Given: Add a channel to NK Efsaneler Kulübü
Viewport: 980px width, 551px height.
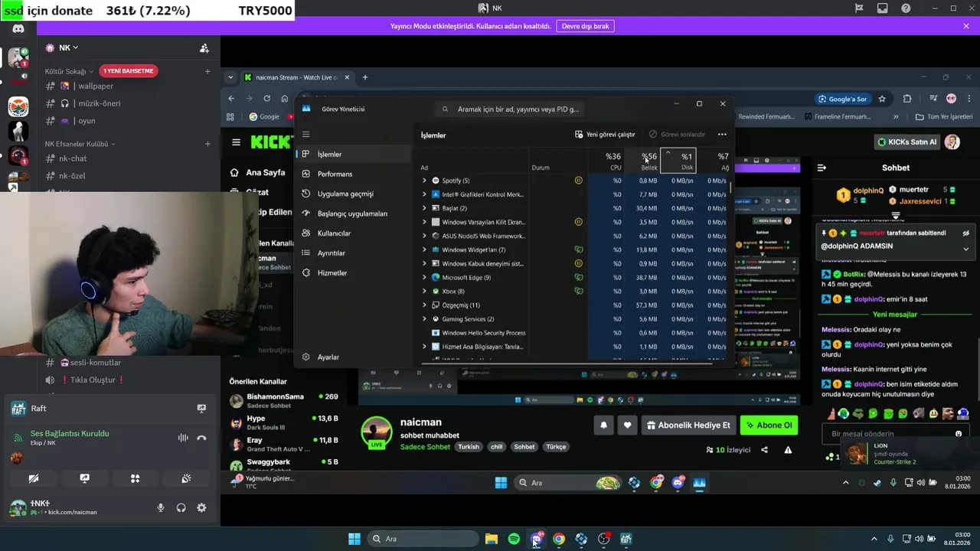Looking at the screenshot, I should click(x=207, y=144).
